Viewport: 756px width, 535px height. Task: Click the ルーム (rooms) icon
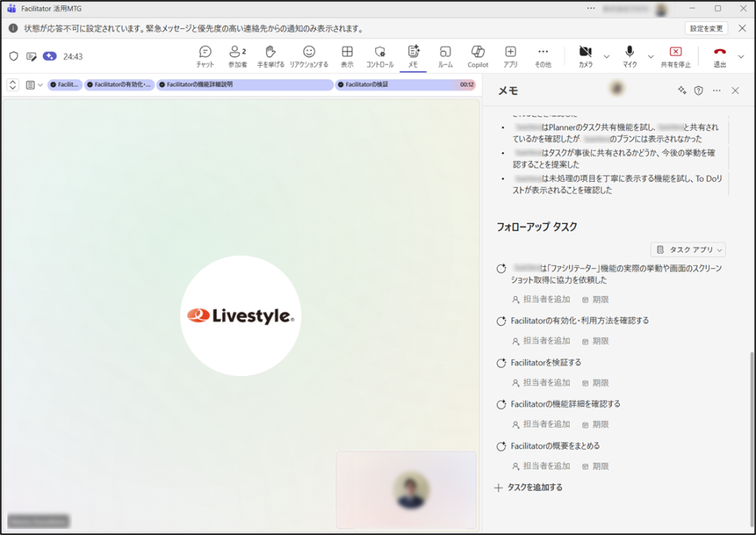click(445, 56)
